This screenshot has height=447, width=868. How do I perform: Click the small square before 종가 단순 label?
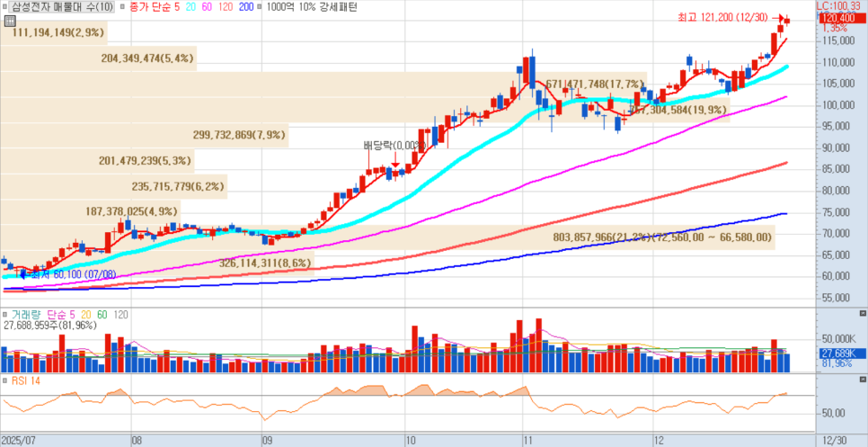[x=123, y=7]
